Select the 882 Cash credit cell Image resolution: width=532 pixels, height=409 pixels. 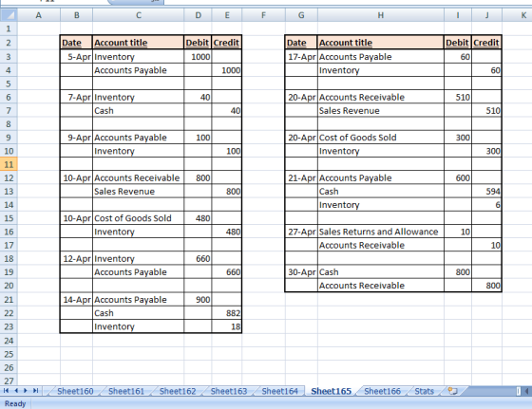[x=227, y=313]
